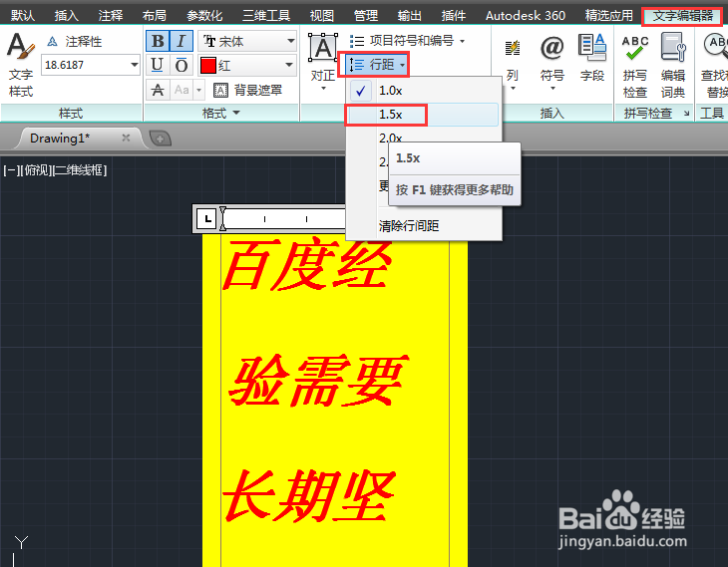Screen dimensions: 728x567
Task: Toggle Overline formatting
Action: pos(182,65)
